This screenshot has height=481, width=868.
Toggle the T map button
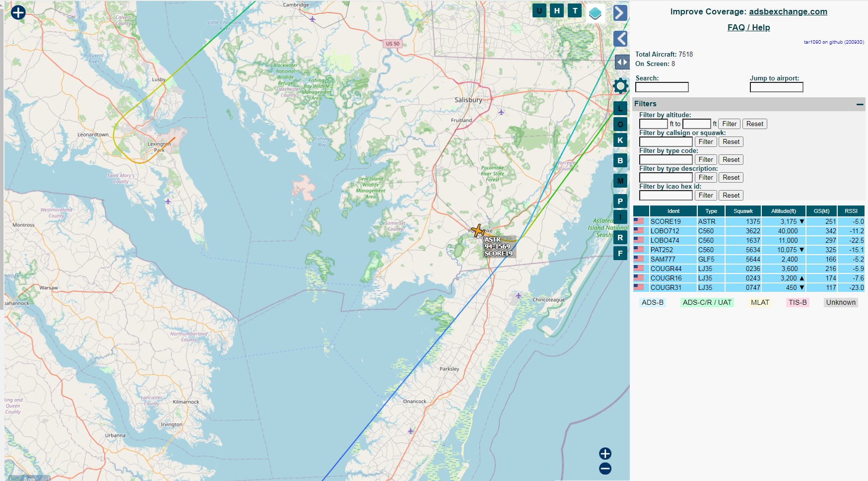(575, 10)
